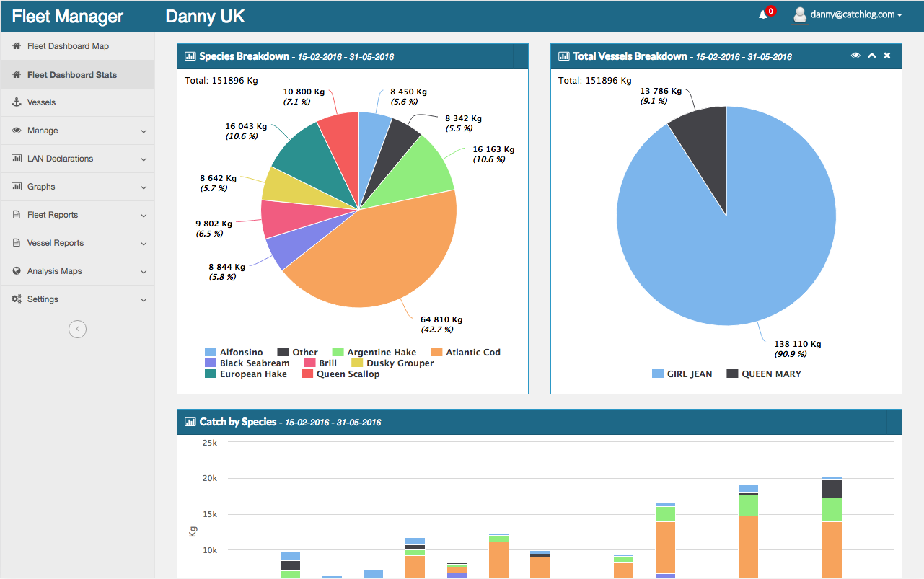Viewport: 924px width, 579px height.
Task: Expand the Settings chevron
Action: [x=144, y=300]
